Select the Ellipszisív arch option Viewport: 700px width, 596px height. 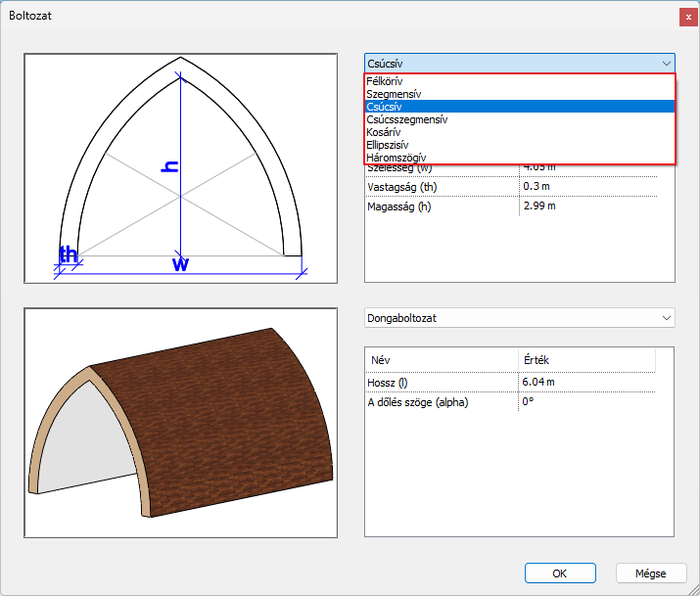pyautogui.click(x=388, y=145)
